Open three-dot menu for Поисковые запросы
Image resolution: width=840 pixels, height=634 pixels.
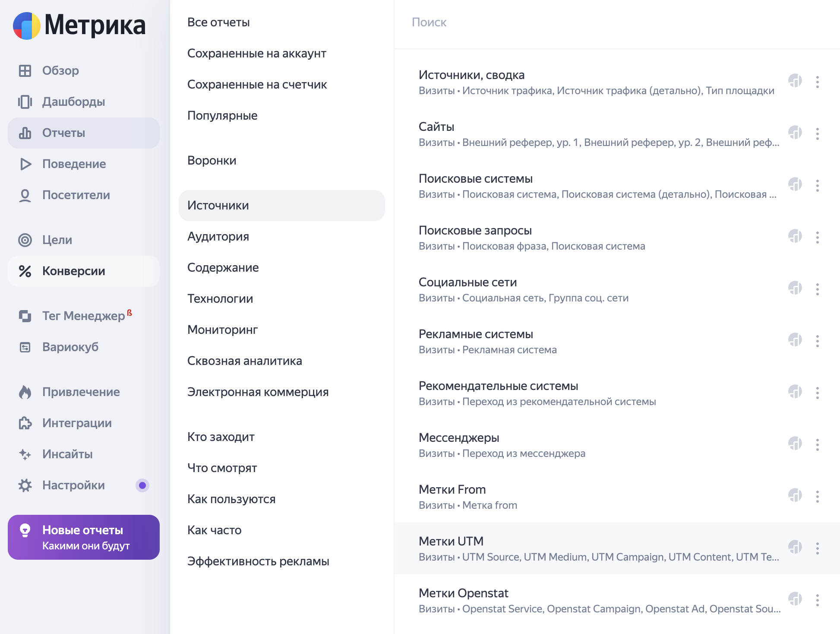pos(817,238)
